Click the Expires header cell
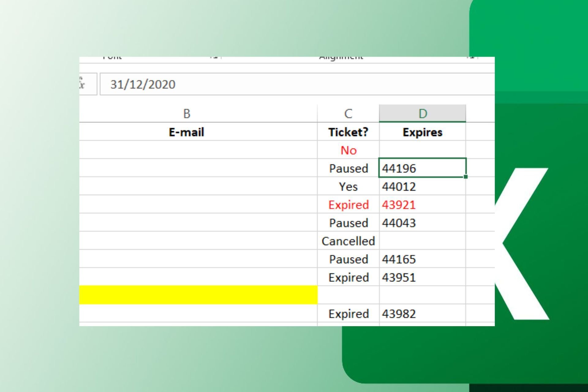Screen dimensions: 588x392 point(423,132)
